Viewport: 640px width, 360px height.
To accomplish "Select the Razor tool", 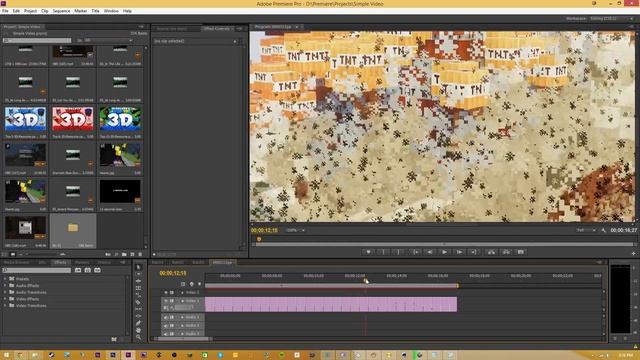I will [x=138, y=302].
